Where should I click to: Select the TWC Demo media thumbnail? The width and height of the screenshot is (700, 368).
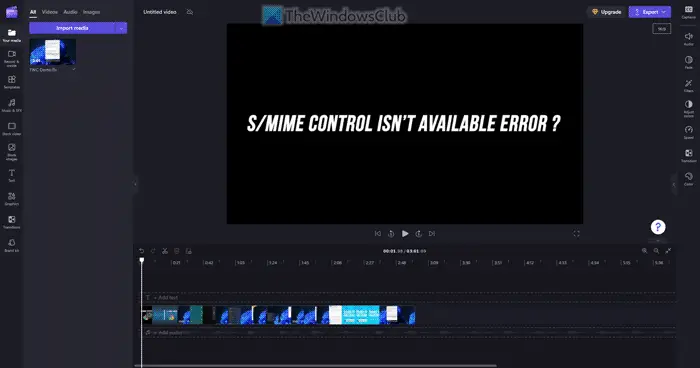coord(53,52)
